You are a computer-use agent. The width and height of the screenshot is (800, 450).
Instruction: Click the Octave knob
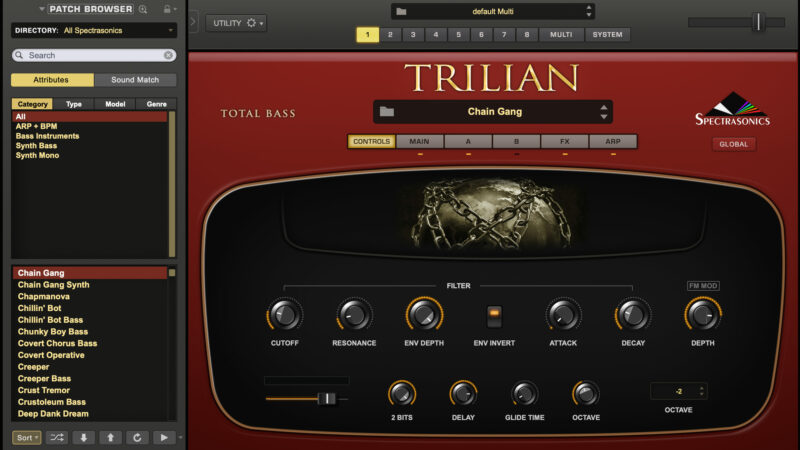pos(585,394)
